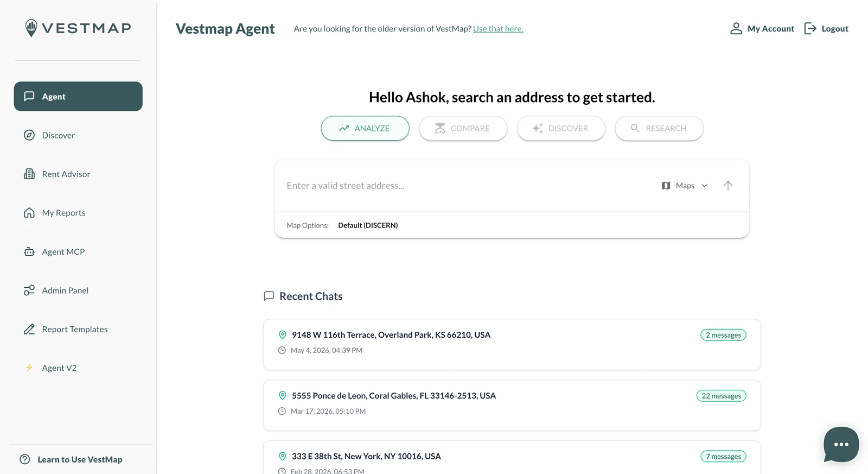Log out via Logout text

click(x=835, y=29)
